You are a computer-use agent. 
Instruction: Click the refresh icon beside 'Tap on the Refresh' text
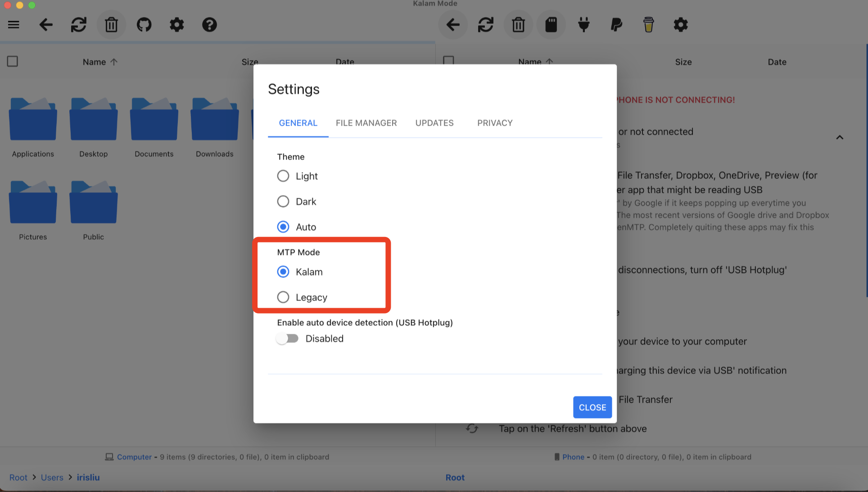tap(472, 428)
